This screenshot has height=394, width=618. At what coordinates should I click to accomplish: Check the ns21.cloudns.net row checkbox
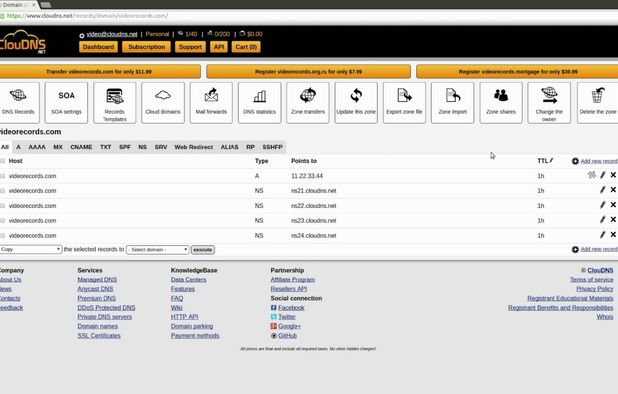coord(3,191)
